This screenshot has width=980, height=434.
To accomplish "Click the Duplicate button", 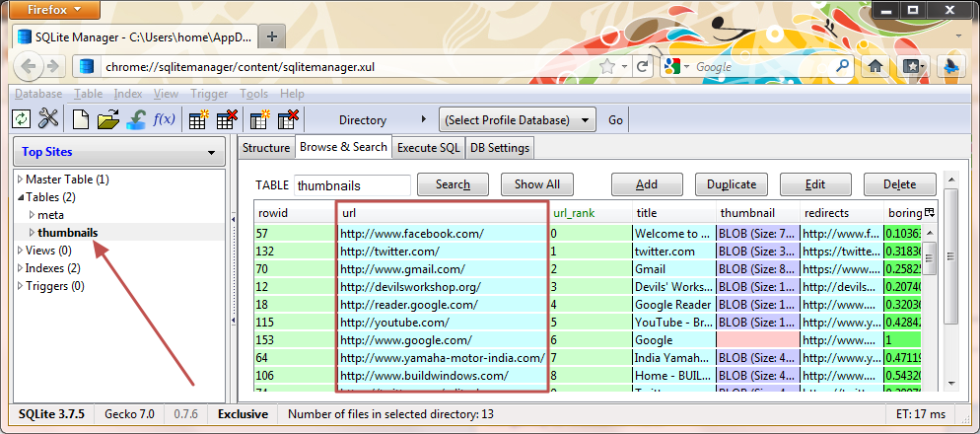I will click(732, 184).
